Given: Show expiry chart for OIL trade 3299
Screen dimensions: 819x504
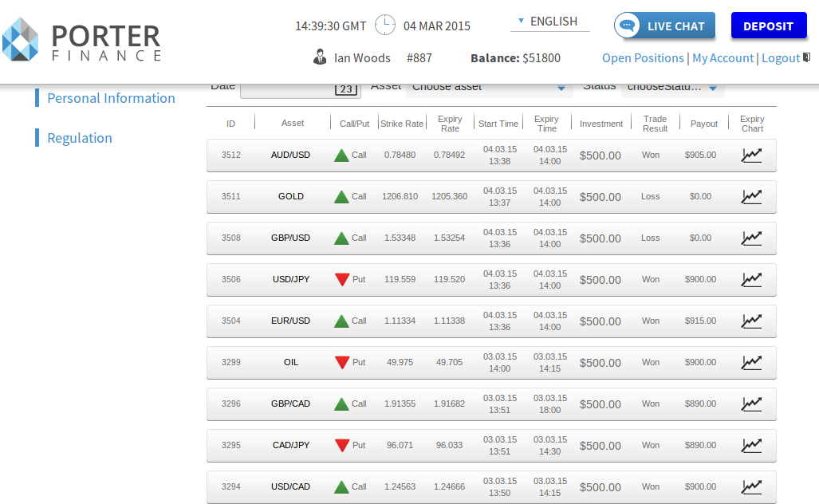Looking at the screenshot, I should pos(751,363).
